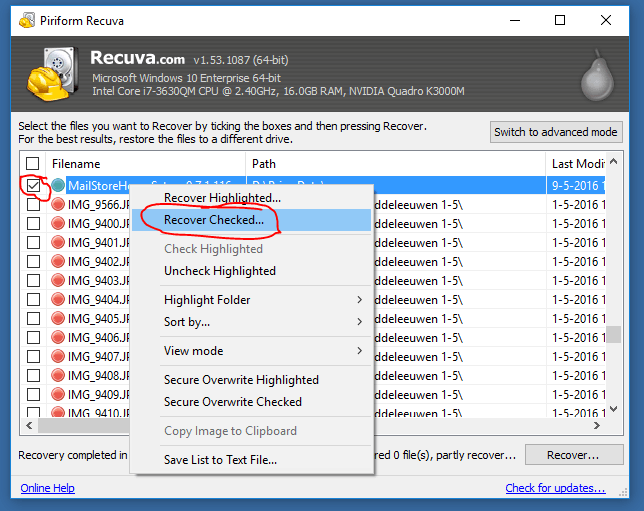Click the red status dot for IMG_9409
Viewport: 644px width, 511px height.
pyautogui.click(x=58, y=394)
